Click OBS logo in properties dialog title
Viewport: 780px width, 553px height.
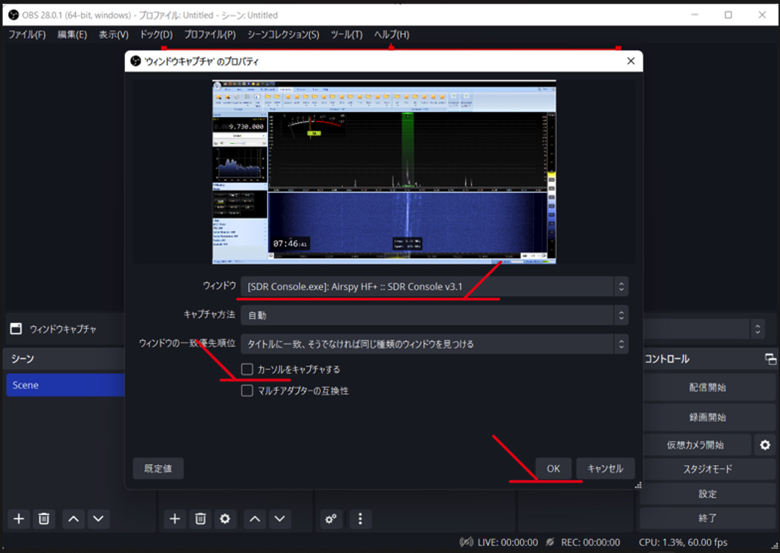click(x=135, y=61)
